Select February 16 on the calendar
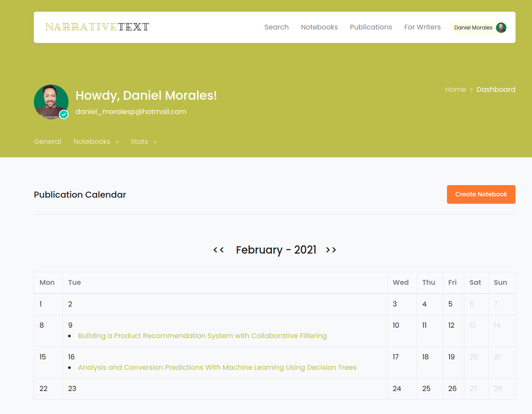The height and width of the screenshot is (414, 532). coord(71,357)
